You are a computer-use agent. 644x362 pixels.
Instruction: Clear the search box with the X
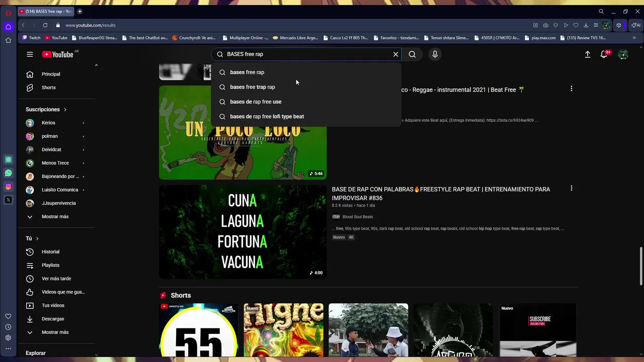tap(395, 54)
